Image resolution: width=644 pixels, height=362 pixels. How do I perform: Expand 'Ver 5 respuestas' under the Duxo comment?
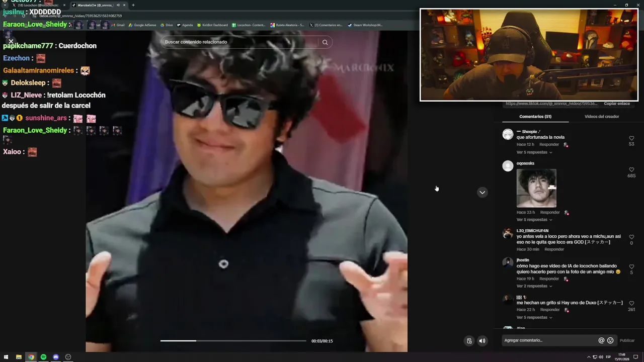pyautogui.click(x=534, y=318)
